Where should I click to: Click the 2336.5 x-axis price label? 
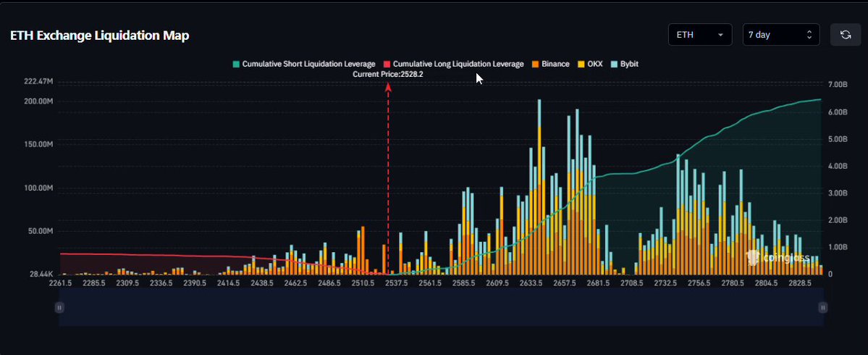click(x=161, y=283)
